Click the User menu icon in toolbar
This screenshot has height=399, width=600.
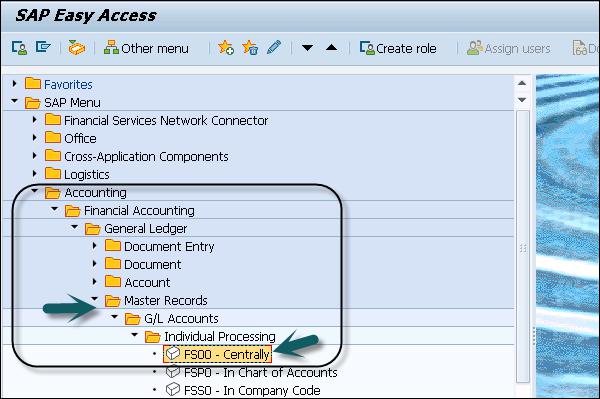19,48
